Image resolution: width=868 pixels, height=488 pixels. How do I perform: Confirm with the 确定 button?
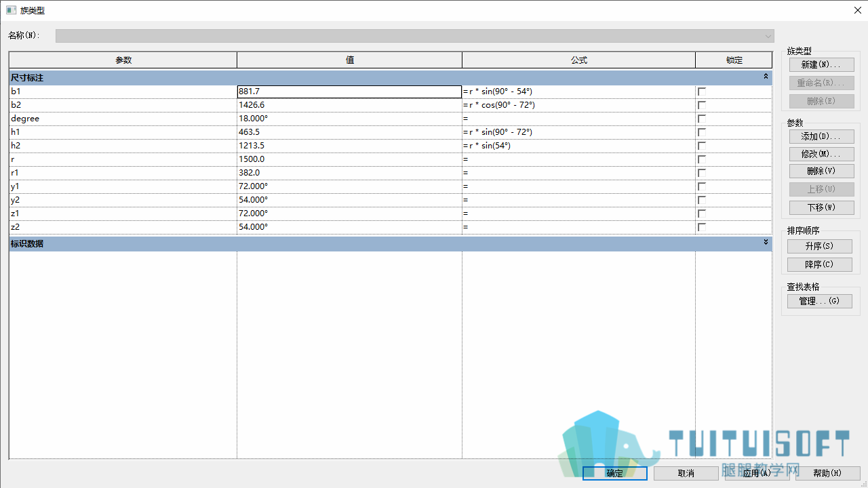point(615,473)
